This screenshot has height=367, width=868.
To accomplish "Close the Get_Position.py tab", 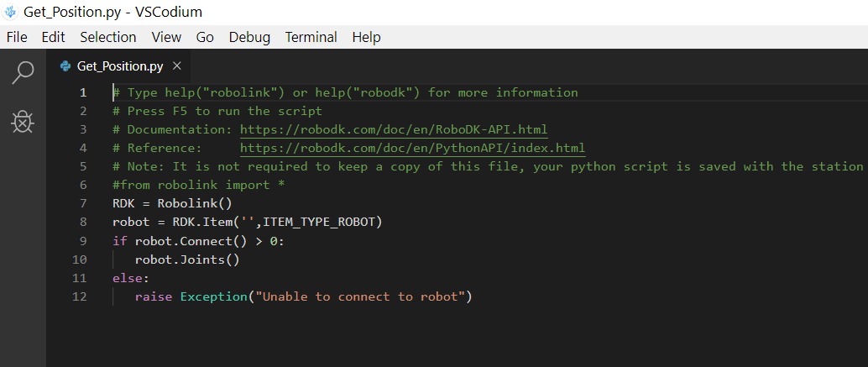I will (x=176, y=66).
